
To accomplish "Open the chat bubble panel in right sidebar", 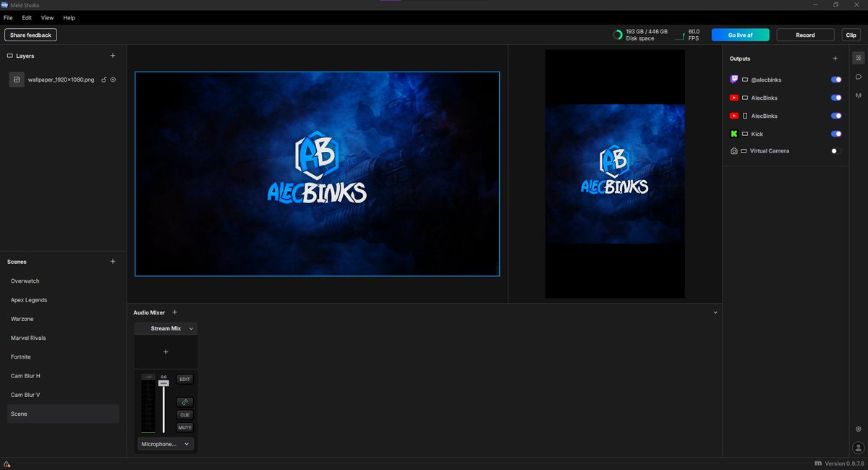I will pos(859,77).
